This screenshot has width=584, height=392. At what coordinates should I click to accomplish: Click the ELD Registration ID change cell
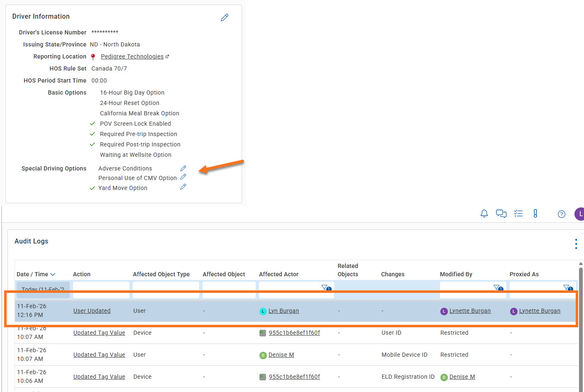pyautogui.click(x=408, y=377)
